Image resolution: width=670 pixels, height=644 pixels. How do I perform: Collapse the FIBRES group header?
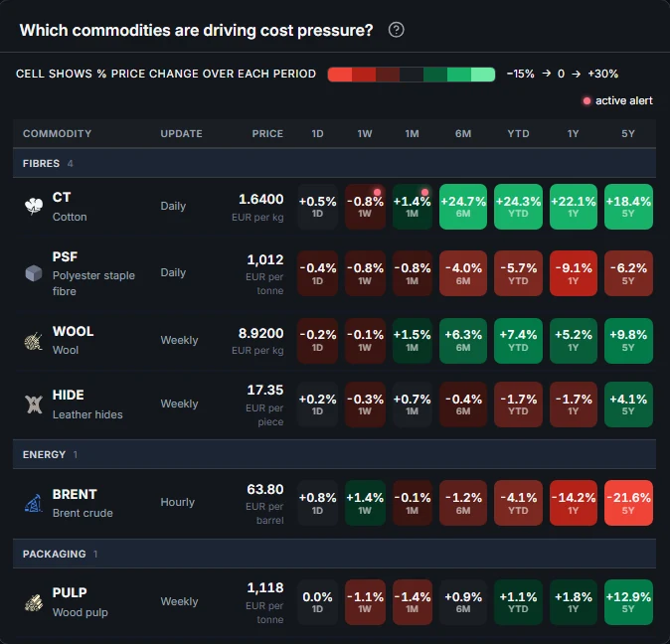(x=335, y=163)
